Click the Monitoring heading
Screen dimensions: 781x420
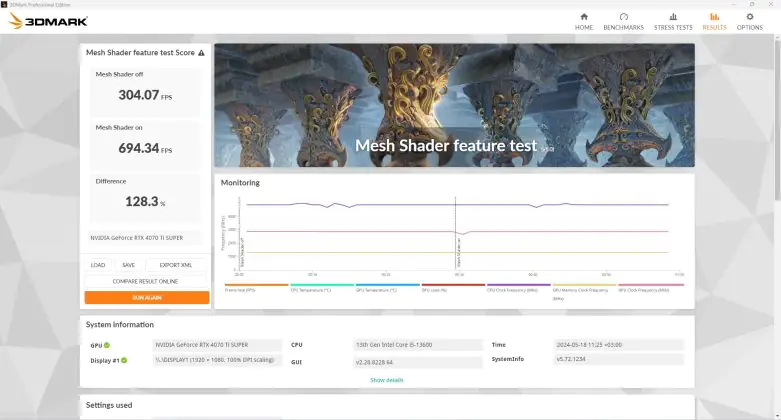[240, 183]
